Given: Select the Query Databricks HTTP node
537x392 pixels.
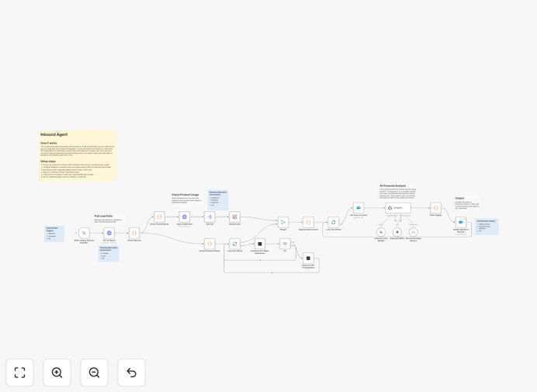Looking at the screenshot, I should 184,217.
